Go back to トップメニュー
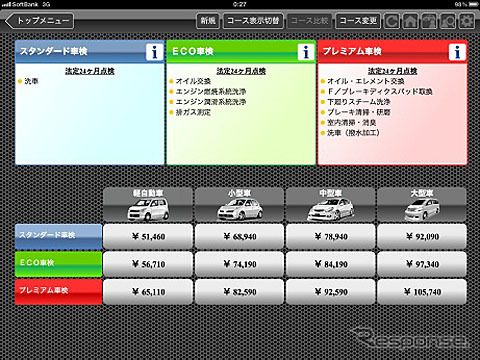The image size is (480, 360). pyautogui.click(x=39, y=21)
